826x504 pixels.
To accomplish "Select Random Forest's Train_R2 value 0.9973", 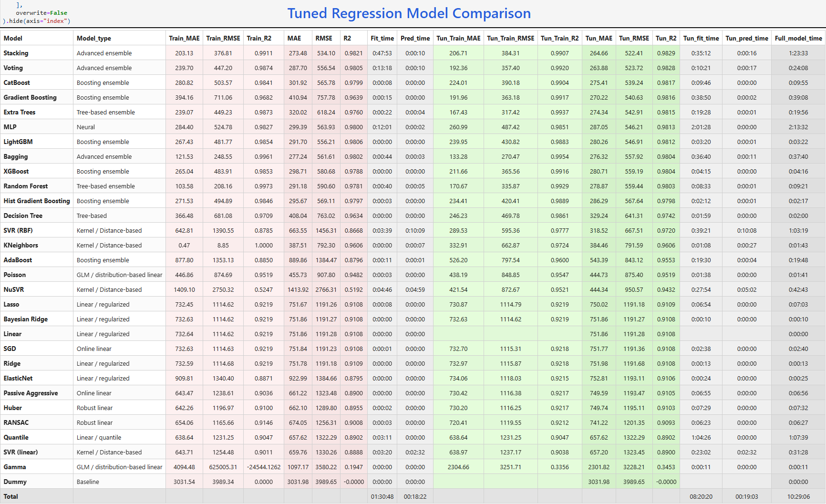I will pyautogui.click(x=264, y=186).
